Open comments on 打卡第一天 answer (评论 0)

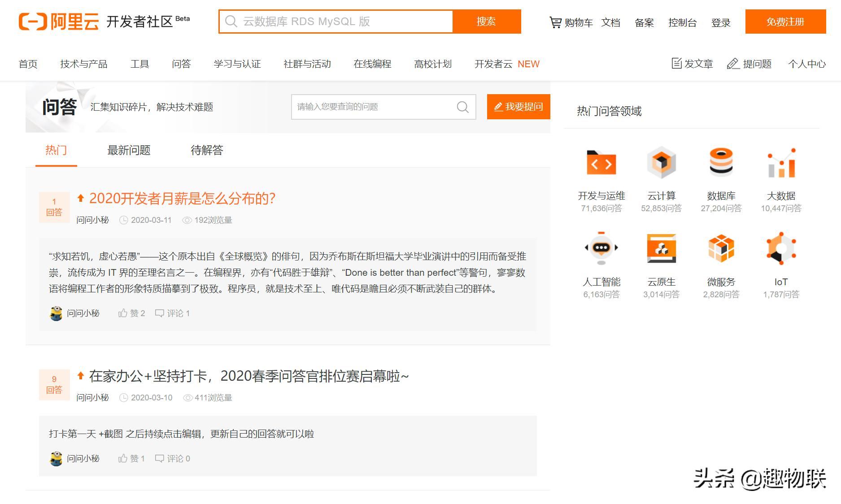pyautogui.click(x=172, y=458)
